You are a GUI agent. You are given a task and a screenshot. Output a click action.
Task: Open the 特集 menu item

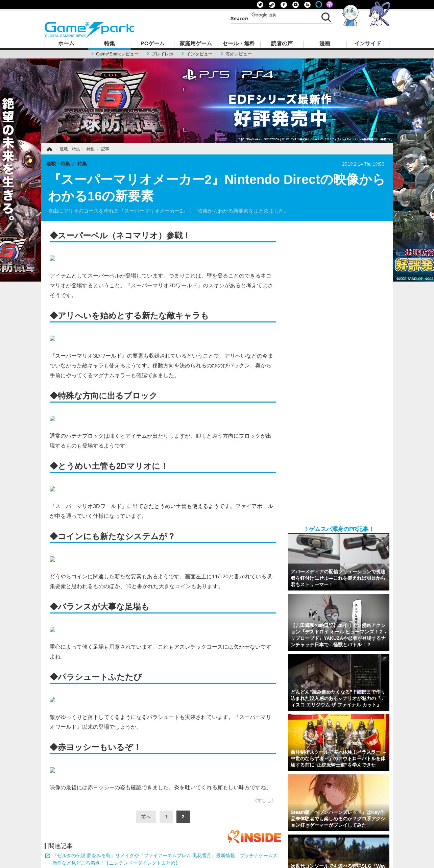110,44
